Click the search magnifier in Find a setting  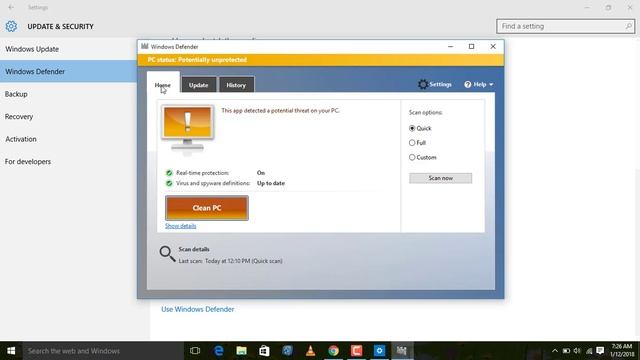pyautogui.click(x=629, y=26)
